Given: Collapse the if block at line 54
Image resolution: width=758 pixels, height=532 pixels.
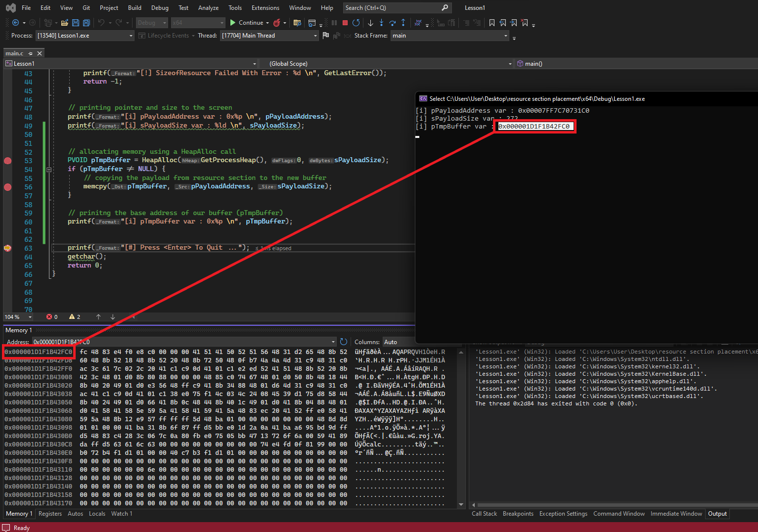Looking at the screenshot, I should click(x=49, y=170).
